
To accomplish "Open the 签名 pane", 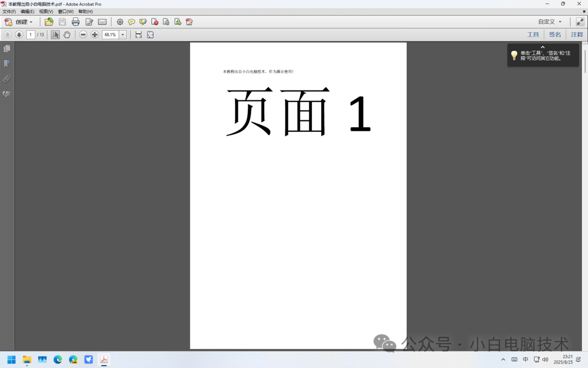I will (x=555, y=34).
